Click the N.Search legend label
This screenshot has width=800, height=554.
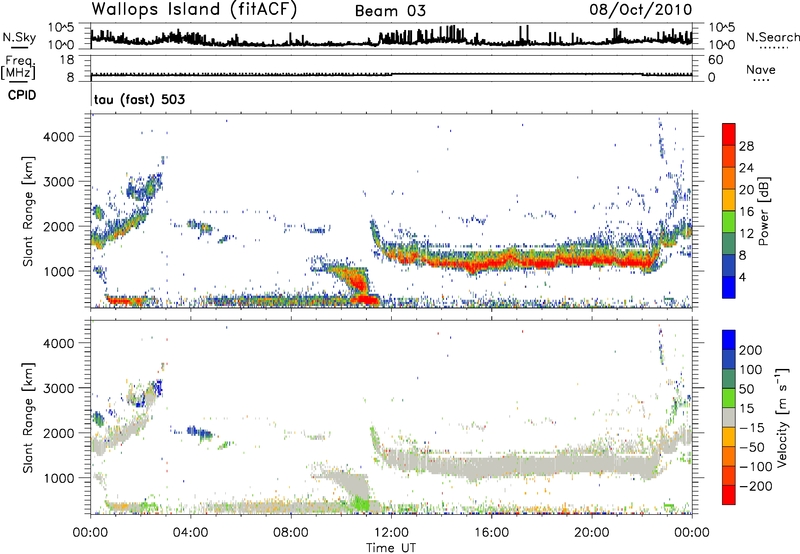tap(772, 37)
